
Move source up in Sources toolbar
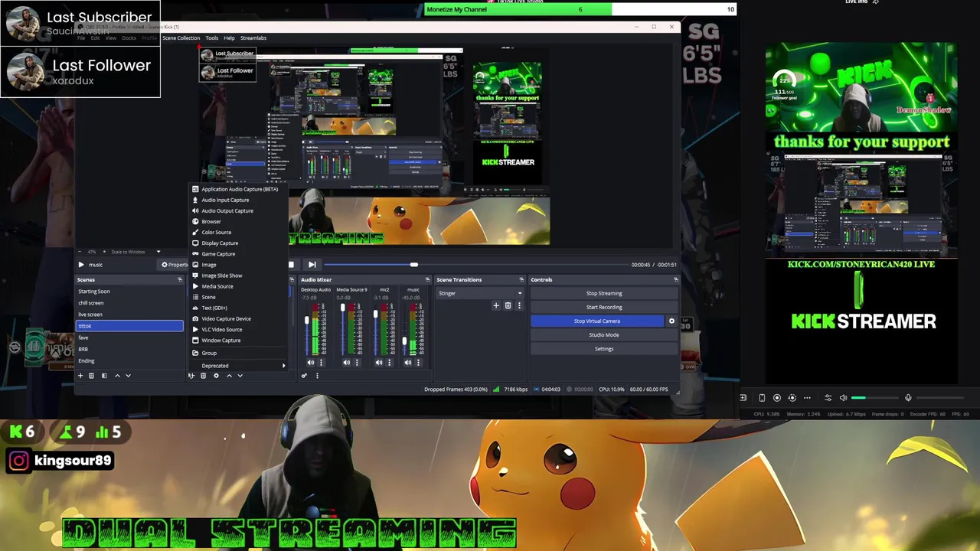229,376
